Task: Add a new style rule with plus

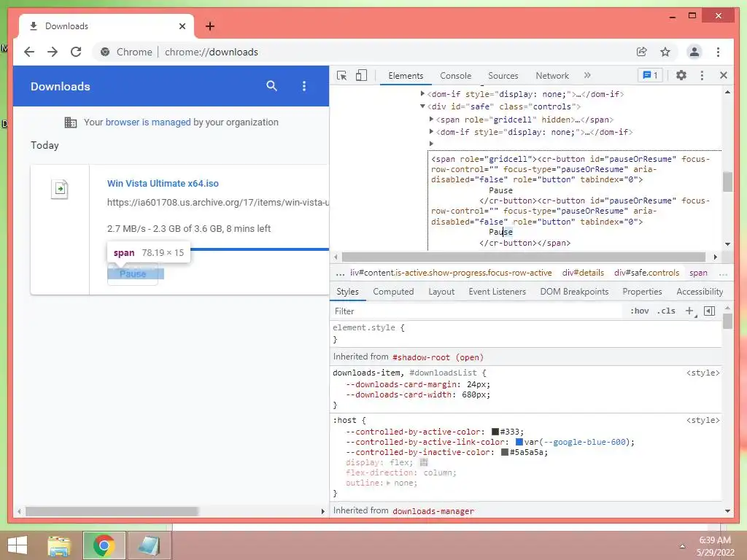Action: (689, 311)
